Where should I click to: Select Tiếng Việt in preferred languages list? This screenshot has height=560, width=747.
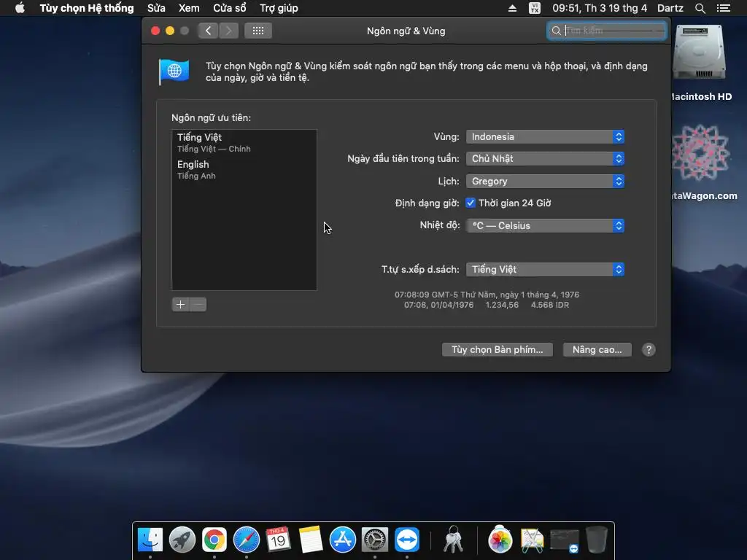tap(244, 142)
